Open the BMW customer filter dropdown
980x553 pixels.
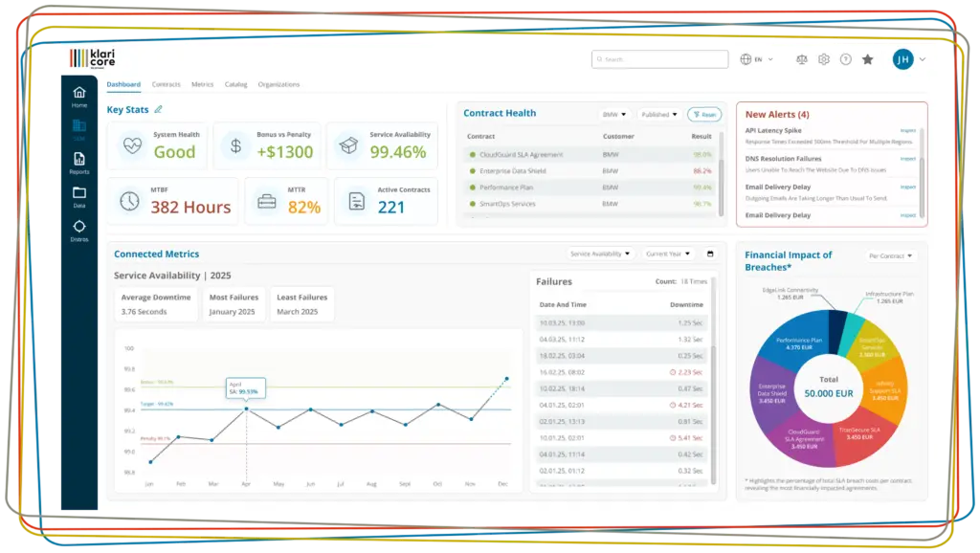coord(614,115)
